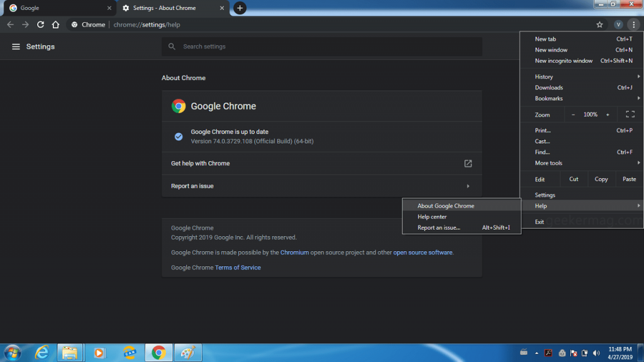Image resolution: width=644 pixels, height=362 pixels.
Task: Open a new tab with plus button
Action: (240, 8)
